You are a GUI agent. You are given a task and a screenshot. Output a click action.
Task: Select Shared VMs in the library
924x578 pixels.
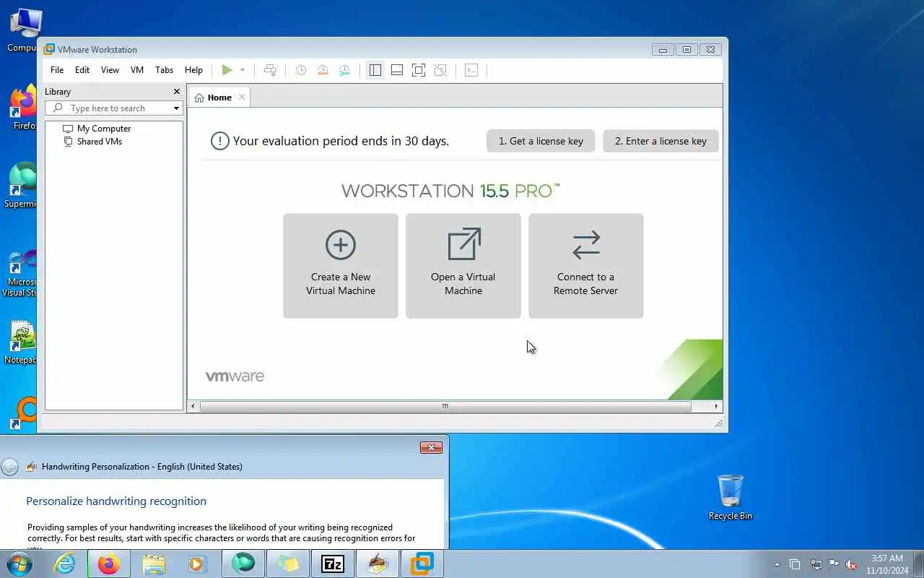tap(100, 142)
